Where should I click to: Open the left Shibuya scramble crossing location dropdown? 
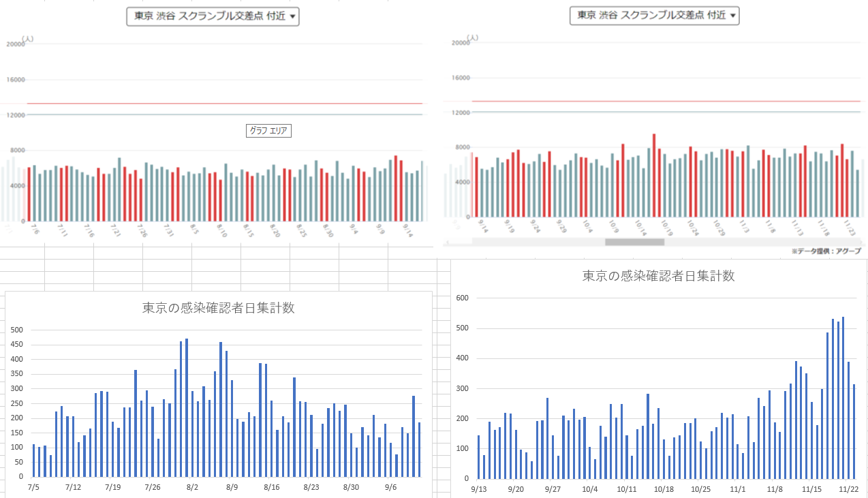click(213, 18)
